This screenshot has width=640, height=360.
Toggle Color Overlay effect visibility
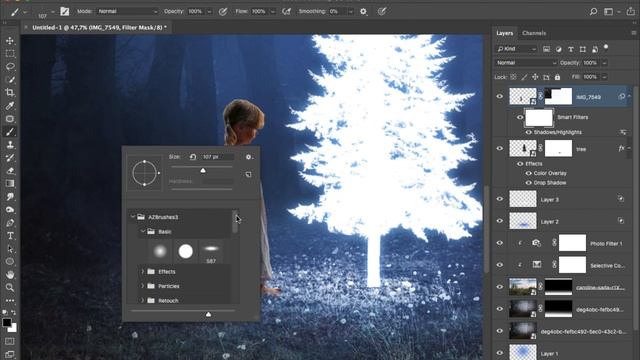(x=529, y=173)
